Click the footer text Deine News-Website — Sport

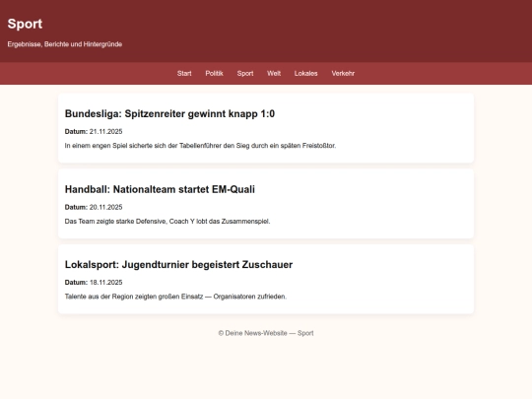pos(266,333)
